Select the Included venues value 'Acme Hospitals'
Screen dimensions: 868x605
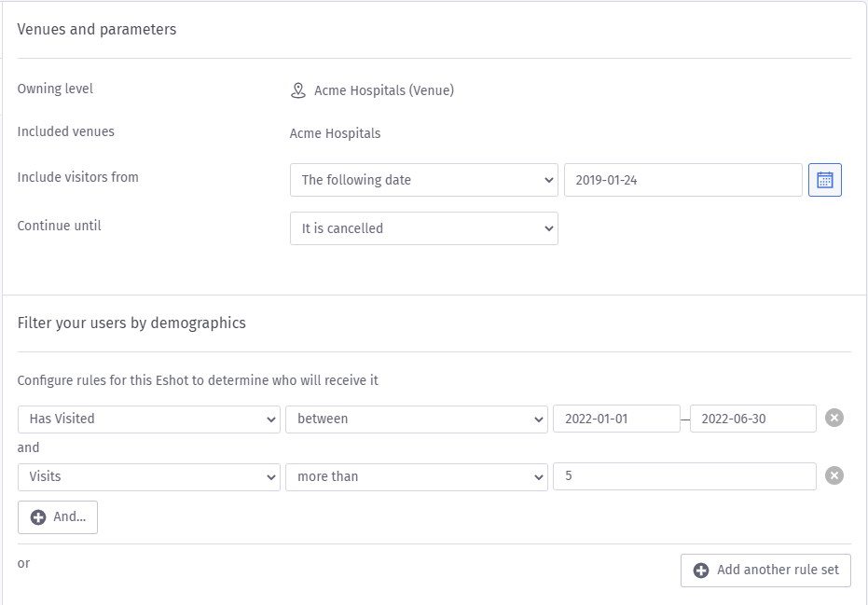tap(335, 133)
